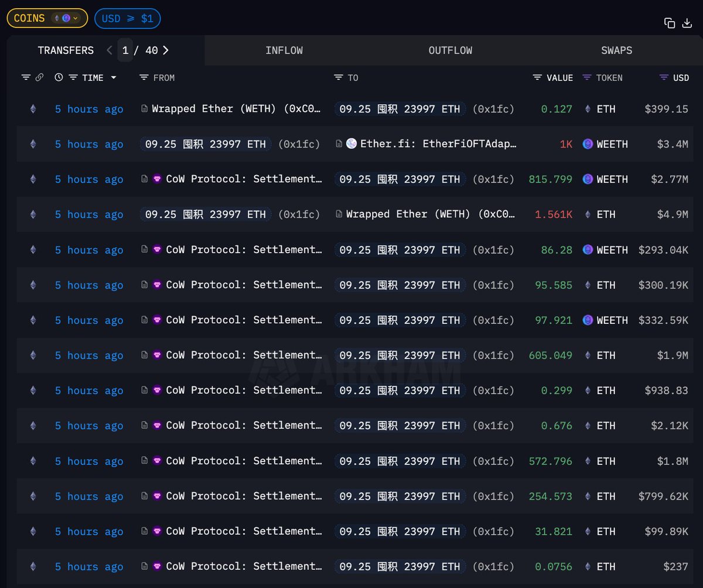Click the CoW Protocol icon in the $1.9M row
This screenshot has height=588, width=703.
click(157, 355)
